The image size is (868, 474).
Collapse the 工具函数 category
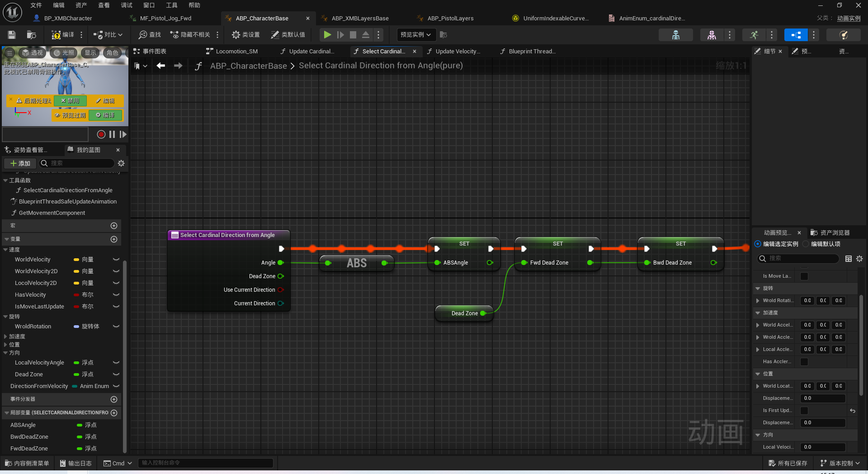(x=5, y=180)
